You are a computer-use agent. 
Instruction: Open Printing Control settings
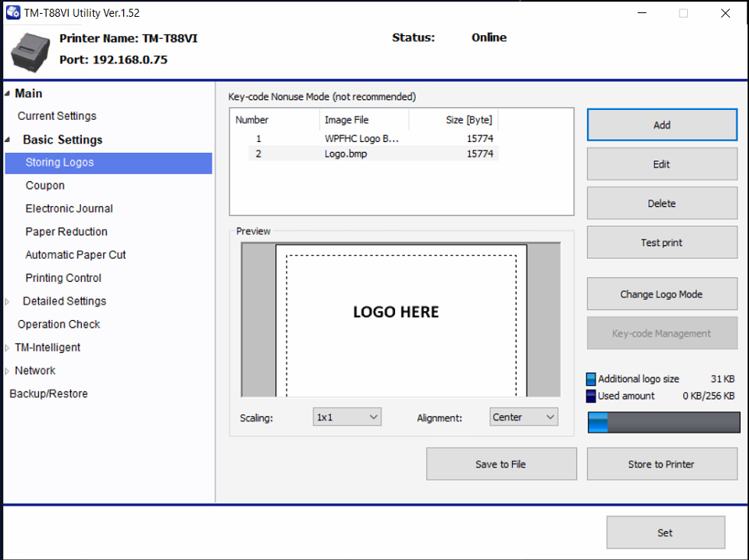63,278
